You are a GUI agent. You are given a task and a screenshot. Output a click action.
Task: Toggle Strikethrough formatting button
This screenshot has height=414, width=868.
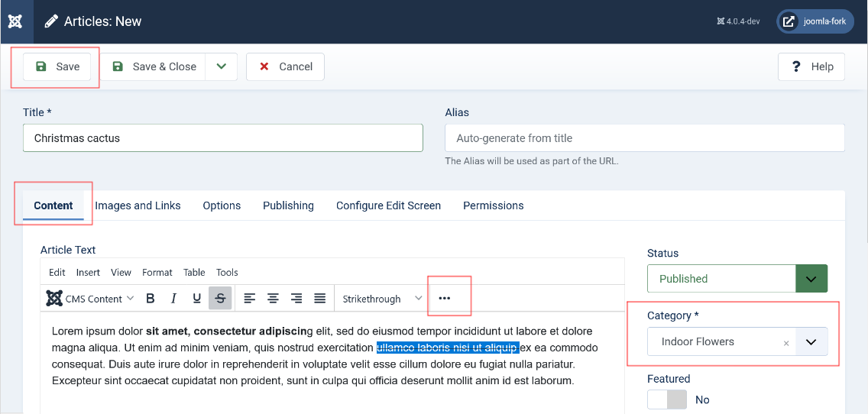point(220,299)
